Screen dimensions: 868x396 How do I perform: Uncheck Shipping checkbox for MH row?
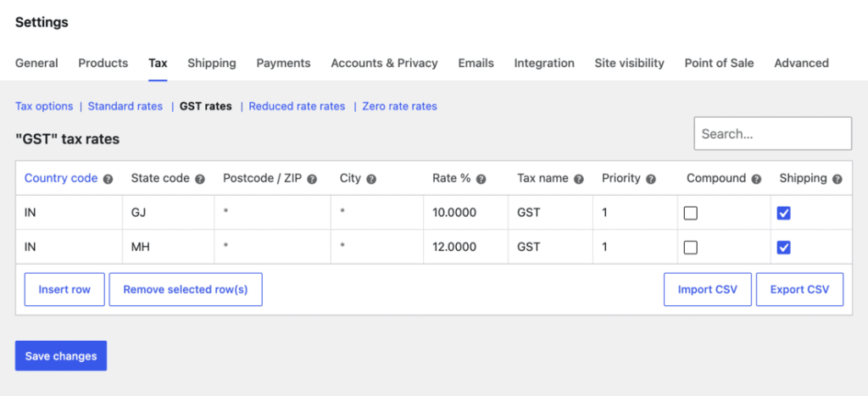(783, 248)
